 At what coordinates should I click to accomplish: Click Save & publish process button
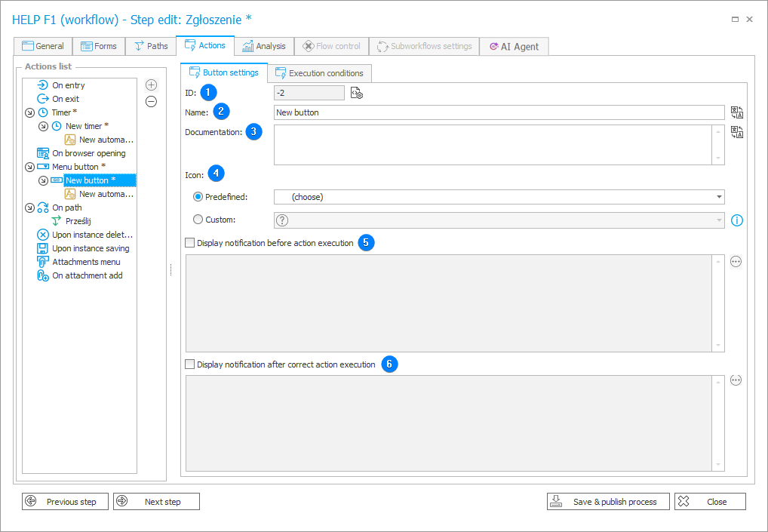click(607, 502)
